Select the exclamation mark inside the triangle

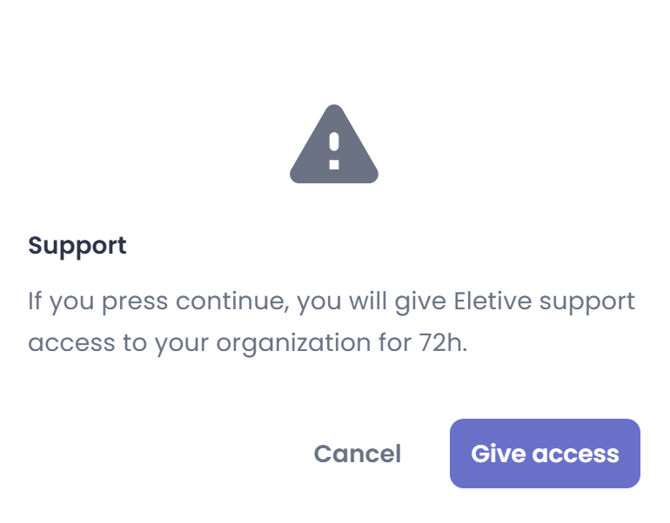point(334,151)
